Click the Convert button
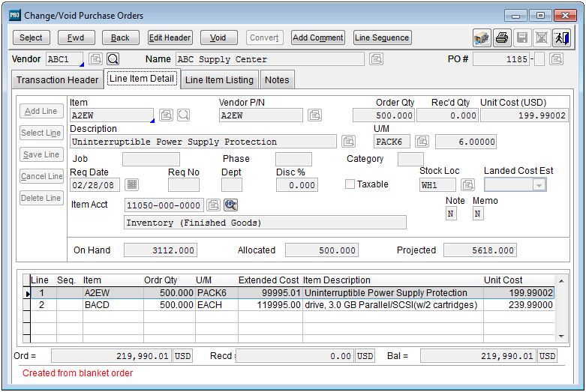The height and width of the screenshot is (392, 586). pyautogui.click(x=264, y=37)
